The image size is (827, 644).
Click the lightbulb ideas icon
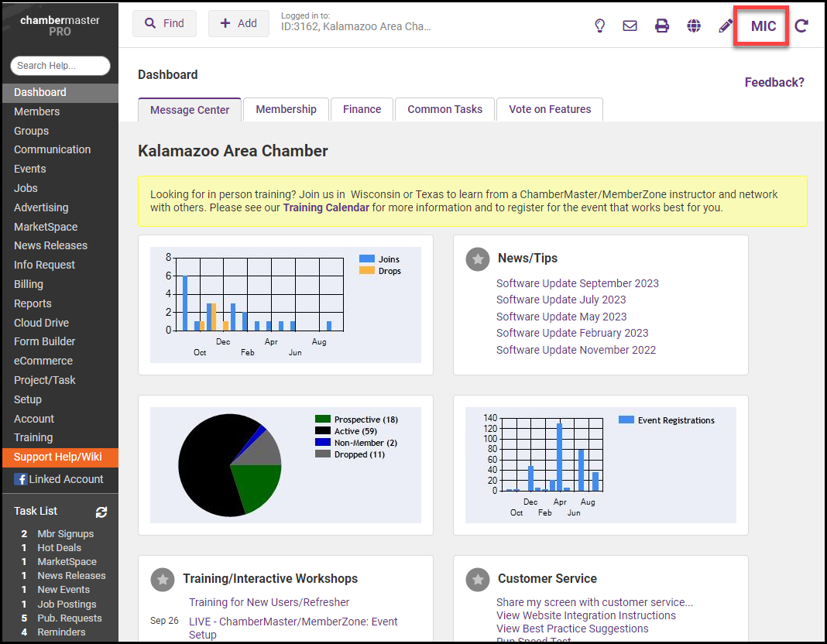(x=599, y=26)
